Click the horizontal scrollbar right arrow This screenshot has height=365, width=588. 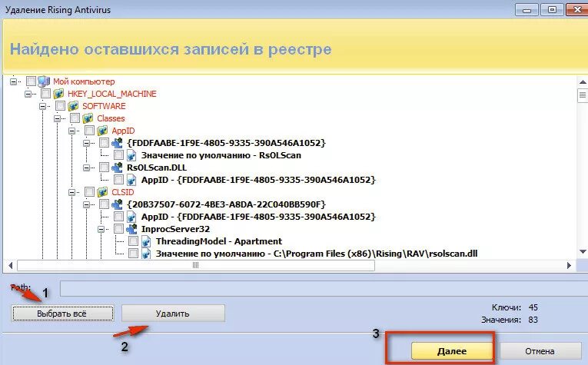click(569, 265)
